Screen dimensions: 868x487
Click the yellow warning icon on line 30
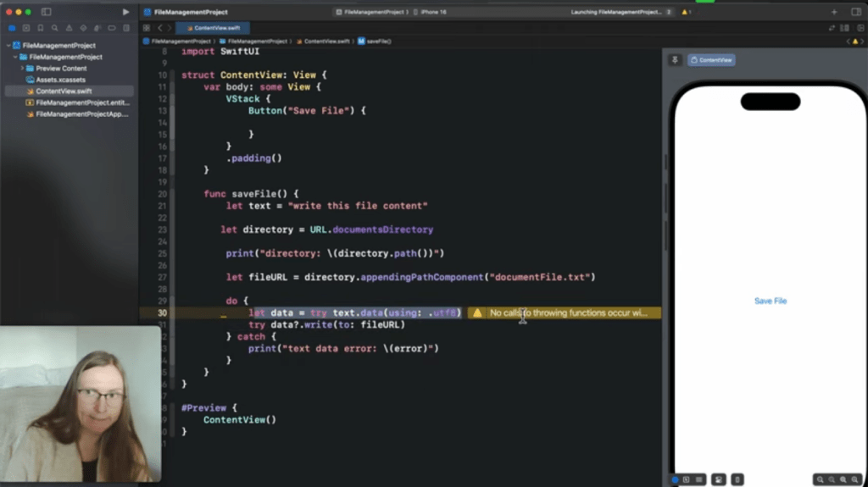(x=477, y=313)
